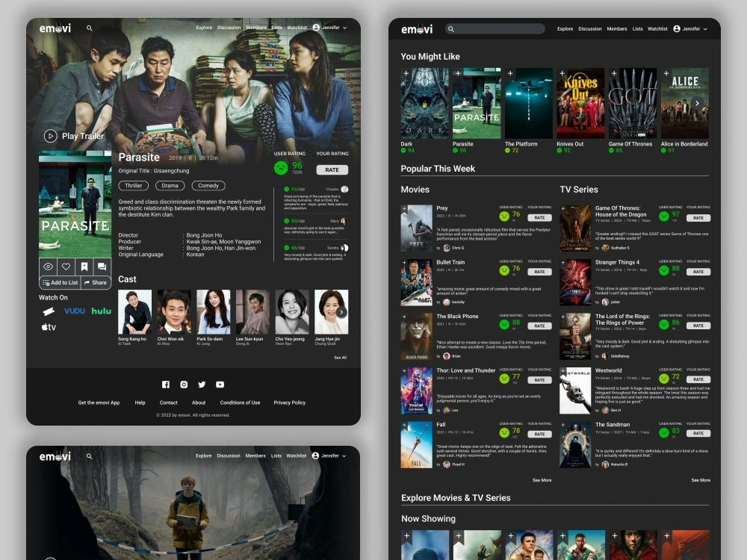Click RATE for The Black Phone
The image size is (747, 560).
click(540, 326)
